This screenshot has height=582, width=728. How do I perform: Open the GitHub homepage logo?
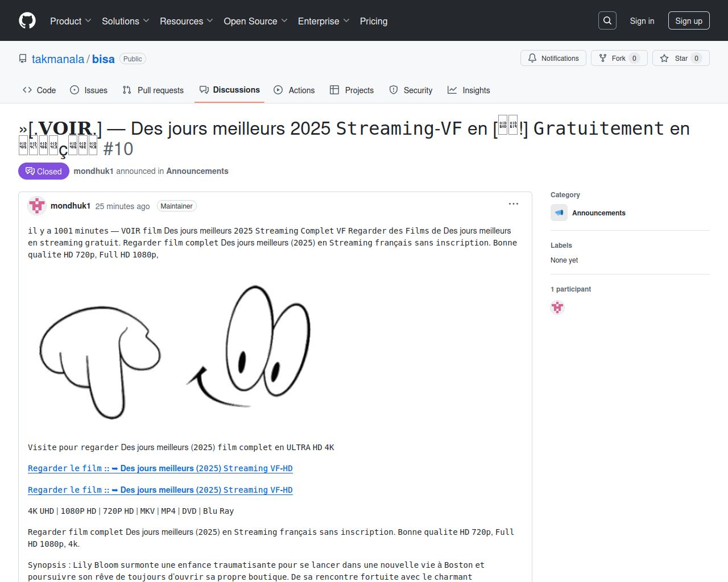27,20
